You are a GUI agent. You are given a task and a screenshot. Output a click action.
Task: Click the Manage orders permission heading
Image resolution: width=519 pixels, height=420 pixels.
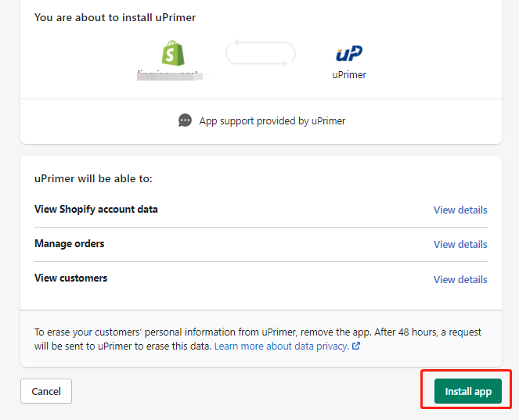click(69, 244)
